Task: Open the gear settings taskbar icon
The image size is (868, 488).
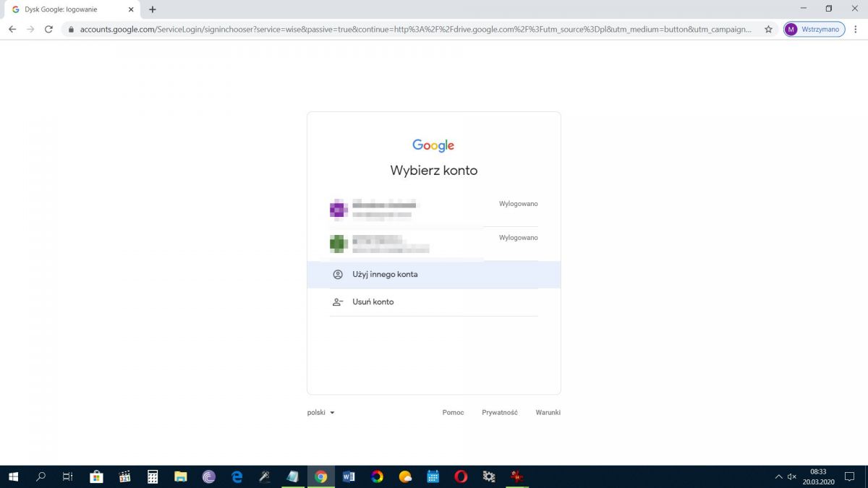Action: (x=489, y=476)
